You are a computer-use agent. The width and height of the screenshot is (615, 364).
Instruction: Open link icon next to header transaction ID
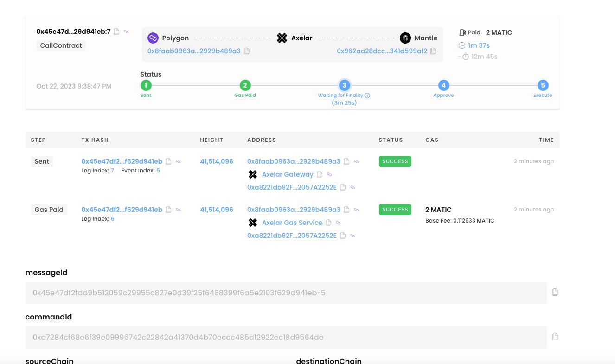coord(126,32)
